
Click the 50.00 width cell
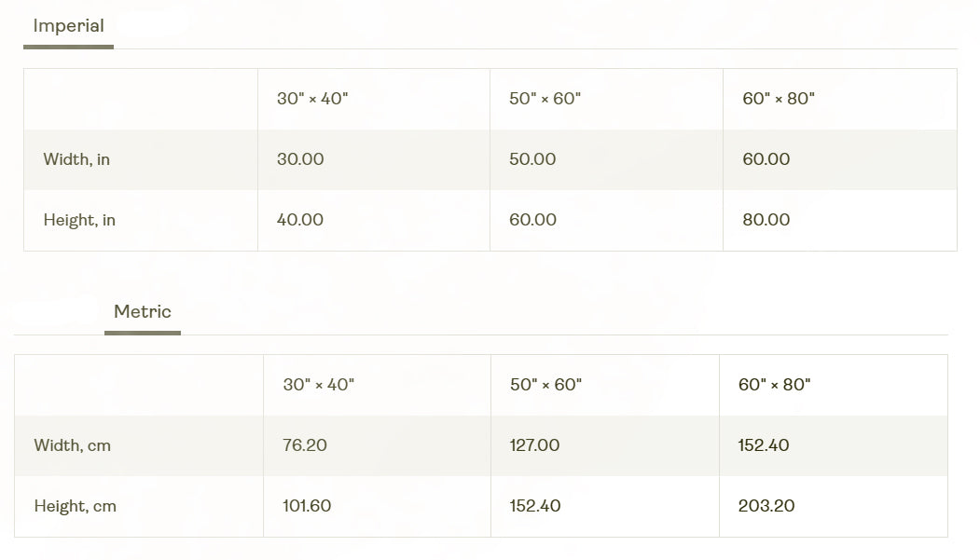click(532, 159)
